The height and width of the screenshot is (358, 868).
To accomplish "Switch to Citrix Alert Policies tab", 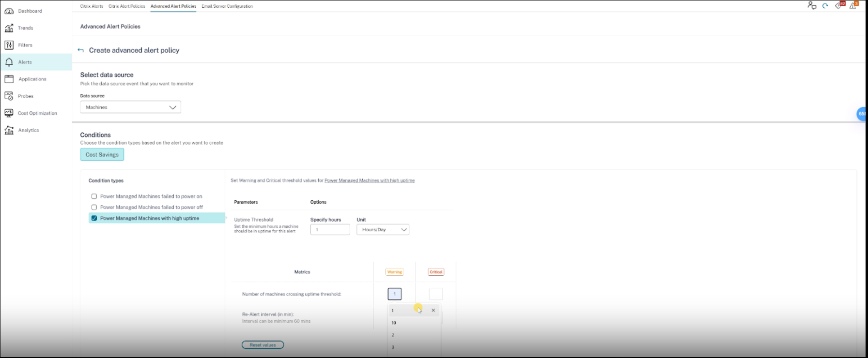I will pos(127,6).
